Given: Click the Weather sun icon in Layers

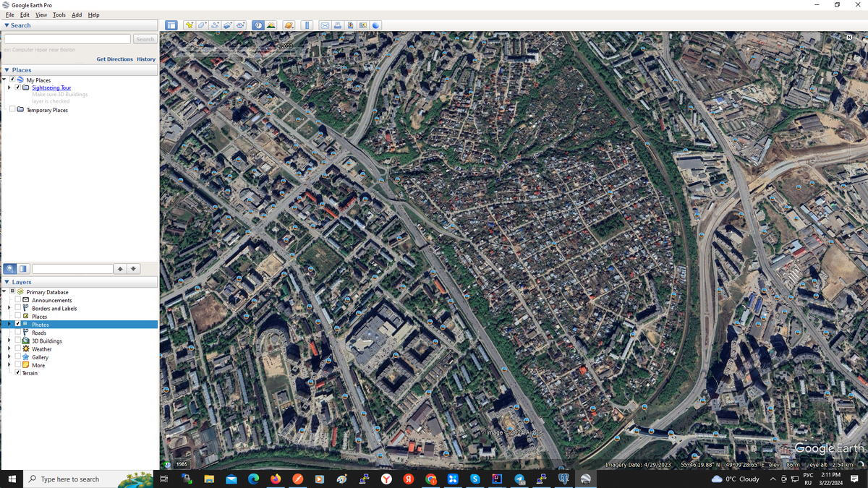Looking at the screenshot, I should (26, 348).
